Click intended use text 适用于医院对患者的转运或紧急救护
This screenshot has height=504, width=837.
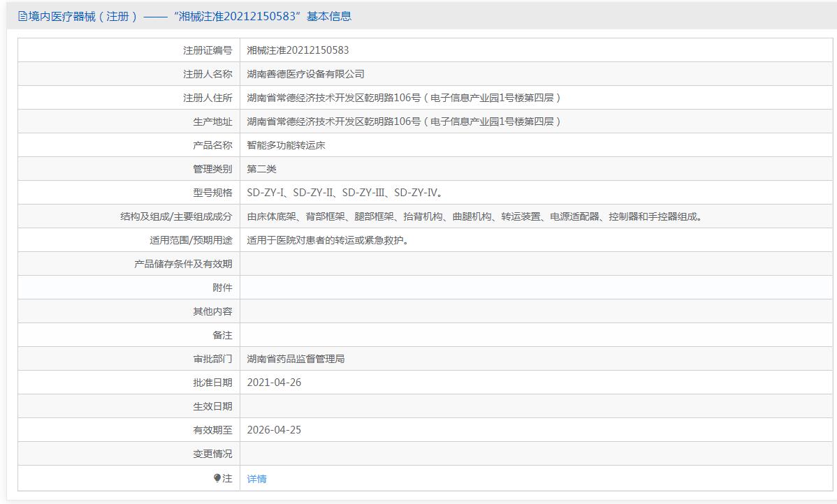click(328, 240)
